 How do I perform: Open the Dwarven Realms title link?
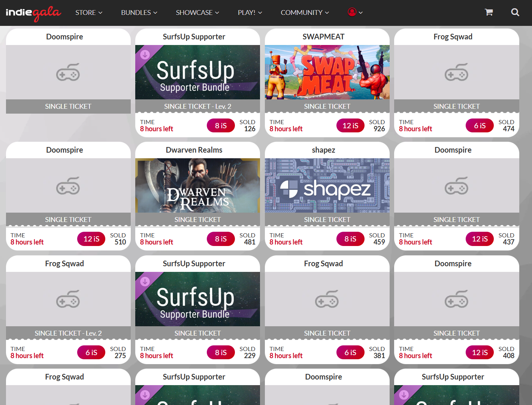pyautogui.click(x=194, y=150)
